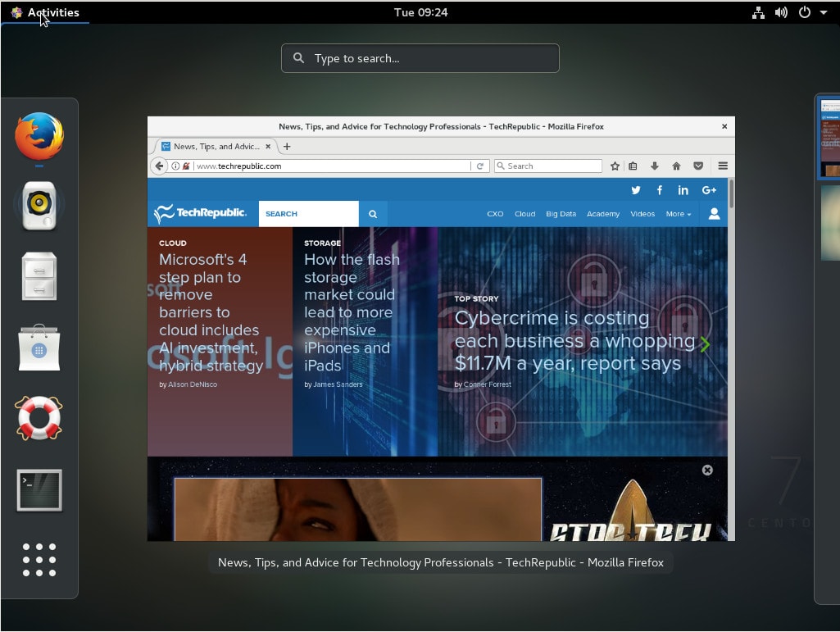Click author Alison DeNisco

[x=193, y=384]
